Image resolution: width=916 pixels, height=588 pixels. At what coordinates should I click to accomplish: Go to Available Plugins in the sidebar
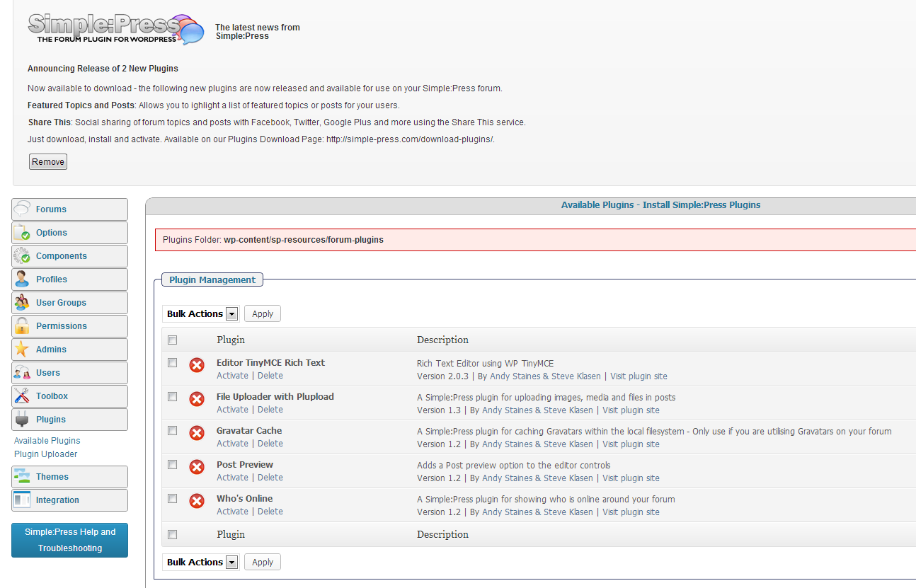47,441
